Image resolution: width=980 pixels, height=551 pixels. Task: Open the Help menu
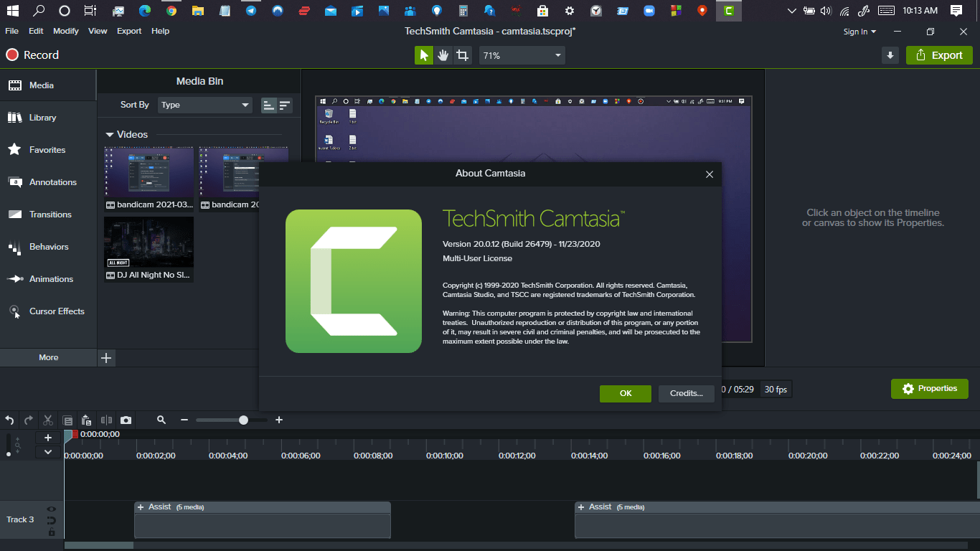pyautogui.click(x=160, y=31)
